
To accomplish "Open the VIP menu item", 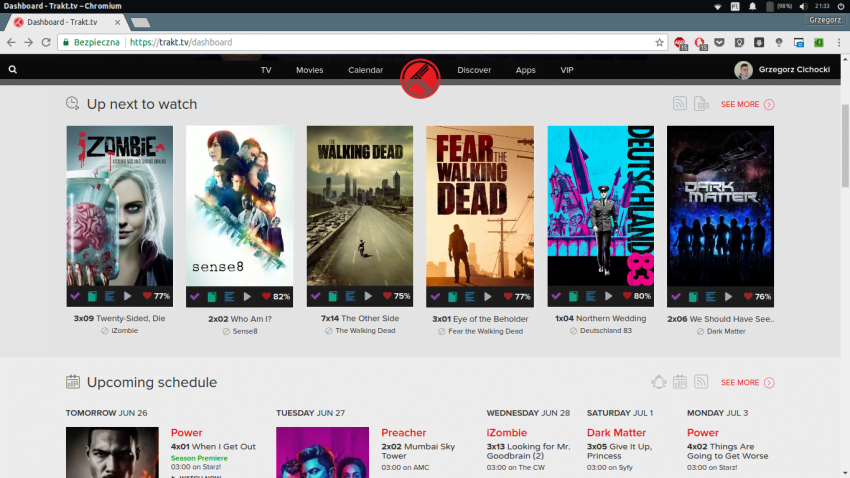I will point(566,70).
